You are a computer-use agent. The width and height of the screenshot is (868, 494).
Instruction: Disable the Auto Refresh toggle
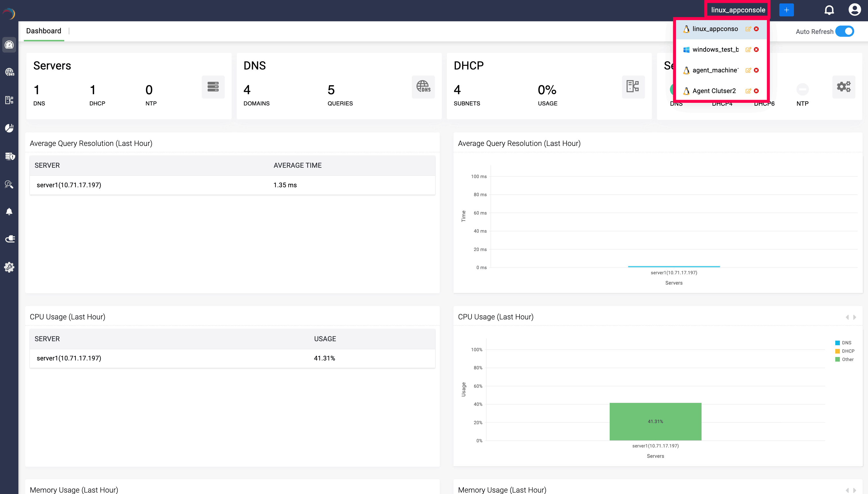point(844,32)
